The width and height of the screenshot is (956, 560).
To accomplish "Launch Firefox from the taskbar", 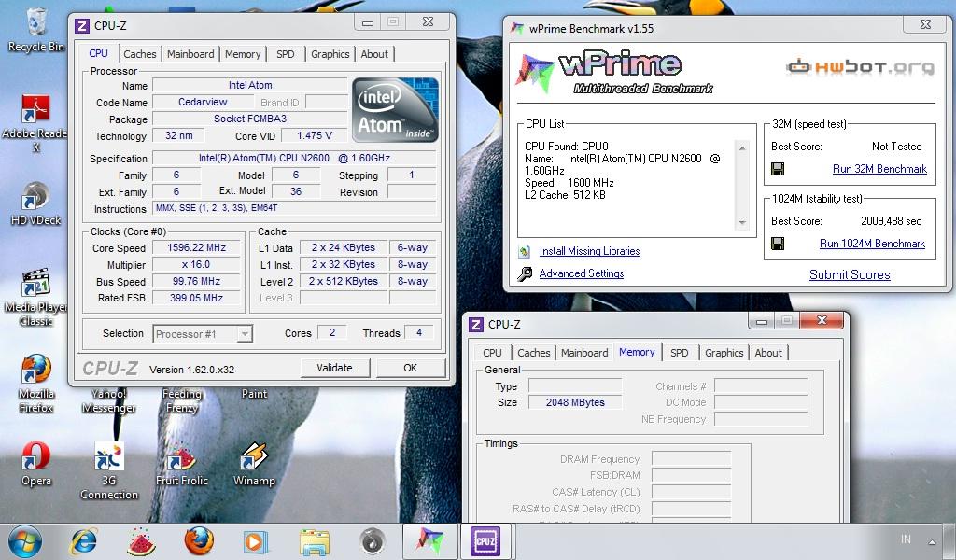I will [x=199, y=541].
